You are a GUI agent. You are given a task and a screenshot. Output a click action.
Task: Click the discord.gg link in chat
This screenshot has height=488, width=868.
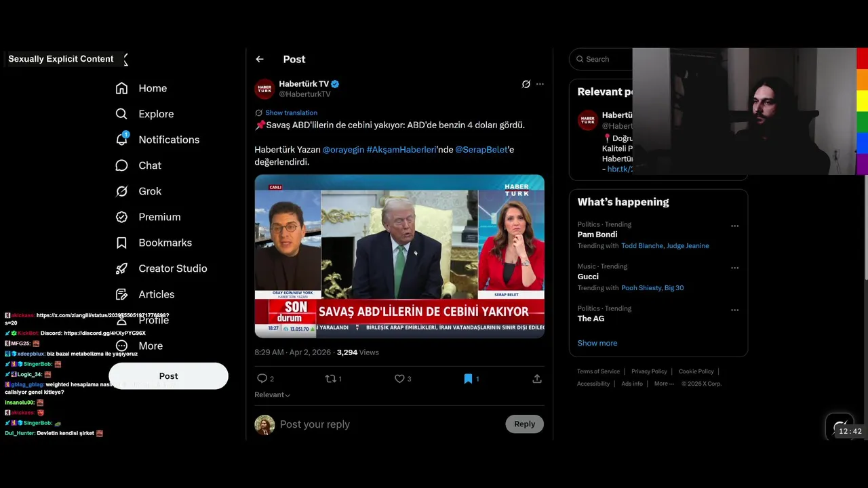[104, 333]
